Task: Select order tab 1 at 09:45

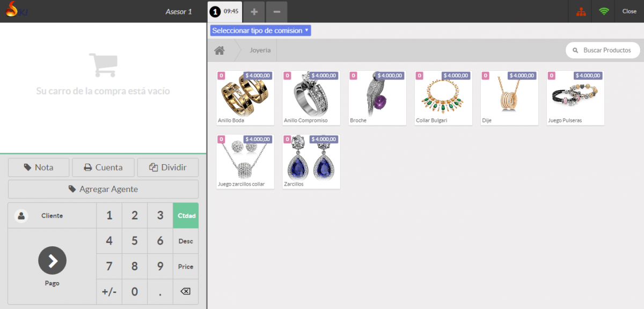Action: pyautogui.click(x=225, y=11)
